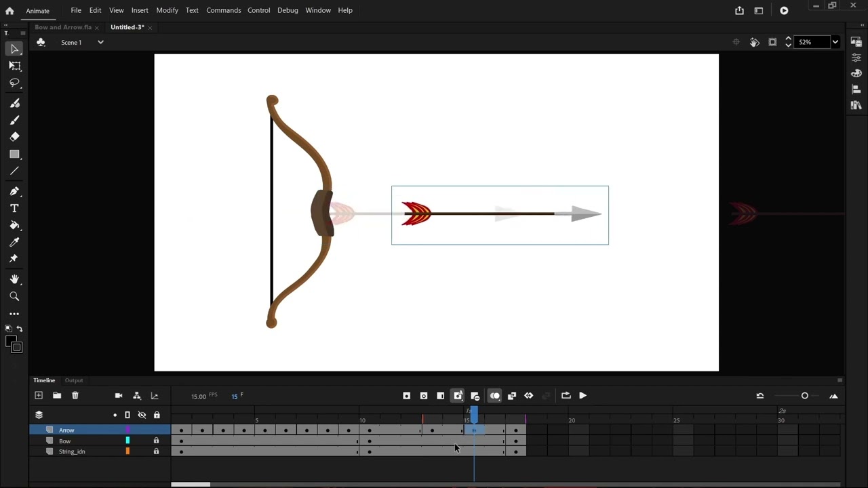Open the workspace switcher icon
868x488 pixels.
(x=759, y=10)
